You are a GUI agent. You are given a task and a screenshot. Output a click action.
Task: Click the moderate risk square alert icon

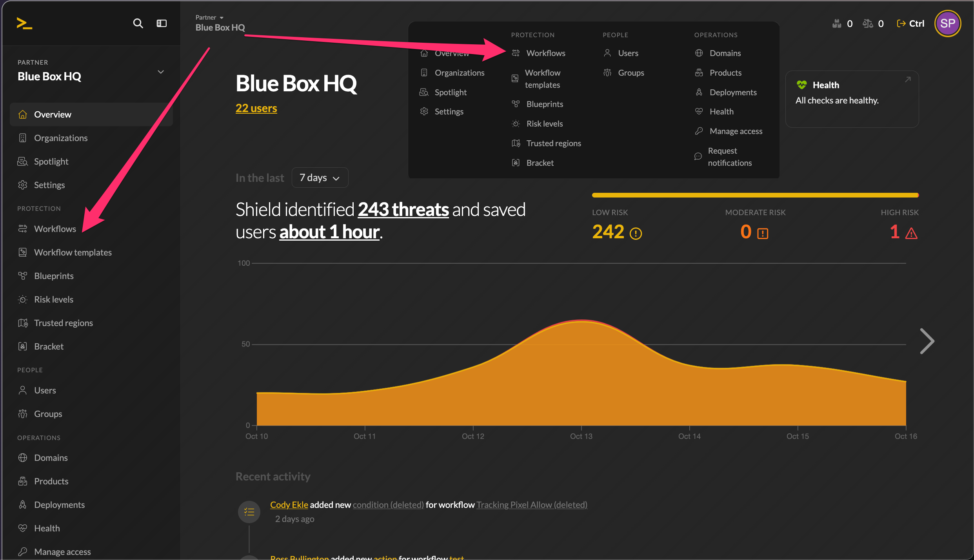[763, 234]
